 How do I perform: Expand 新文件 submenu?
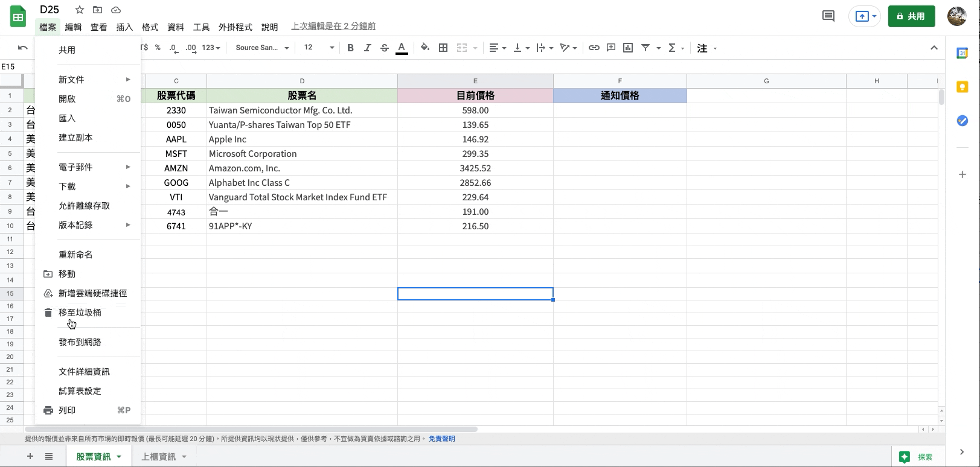pos(88,80)
